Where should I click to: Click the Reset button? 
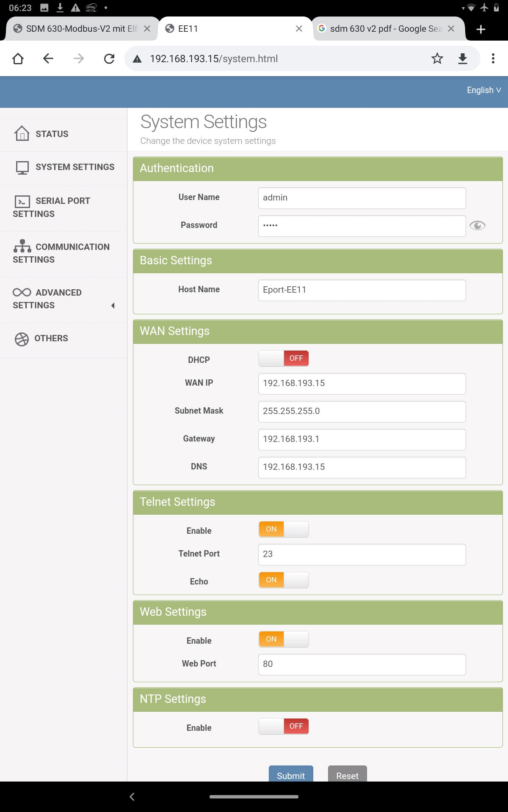[347, 775]
